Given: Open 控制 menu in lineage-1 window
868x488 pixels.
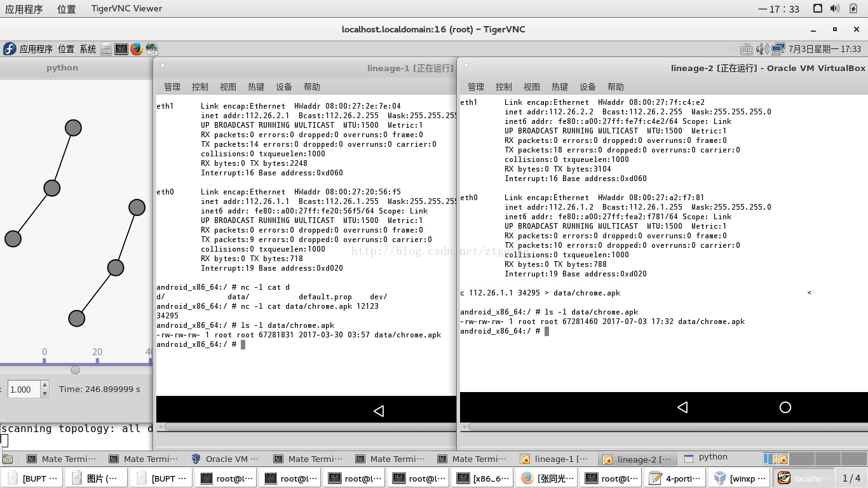Looking at the screenshot, I should point(200,87).
